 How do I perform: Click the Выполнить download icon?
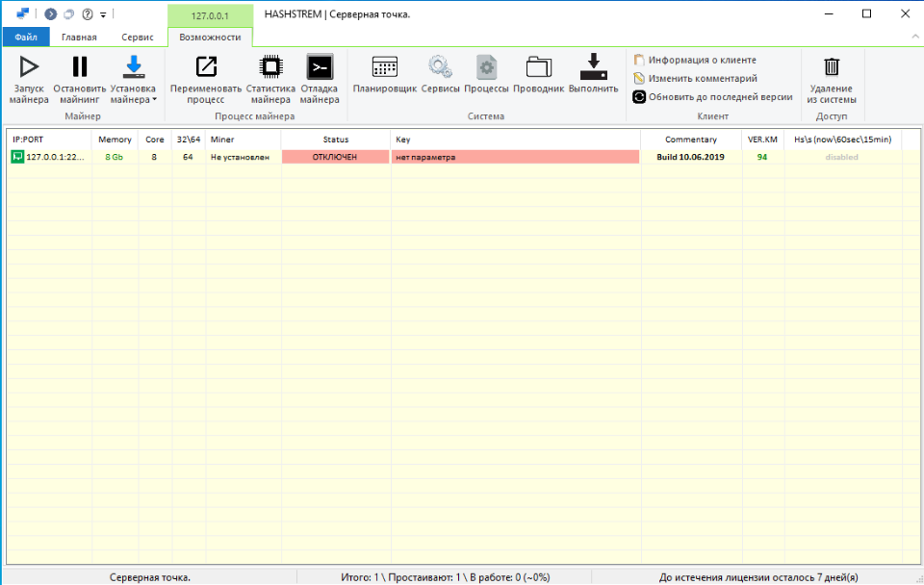click(x=594, y=66)
